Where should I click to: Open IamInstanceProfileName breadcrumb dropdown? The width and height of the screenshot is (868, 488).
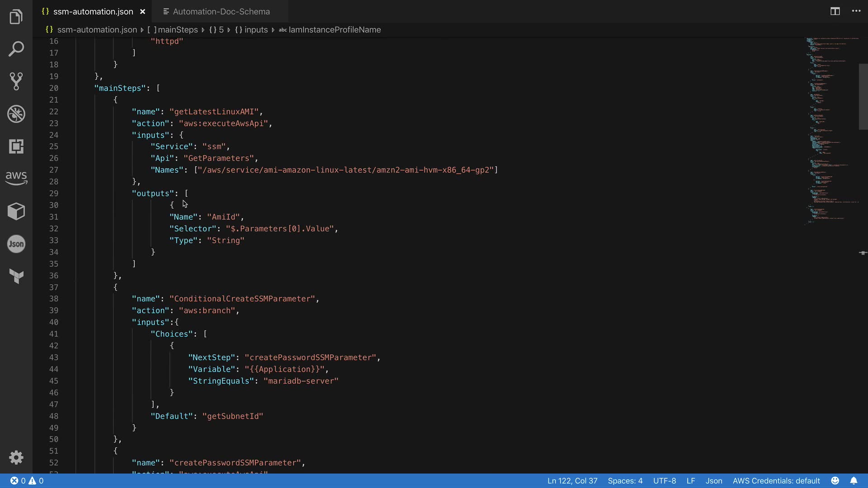coord(335,30)
